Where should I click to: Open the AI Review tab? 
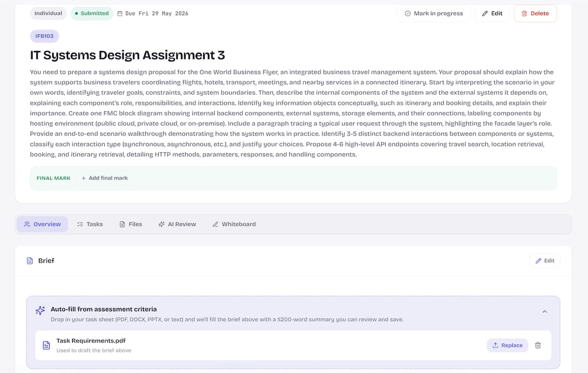click(x=177, y=224)
